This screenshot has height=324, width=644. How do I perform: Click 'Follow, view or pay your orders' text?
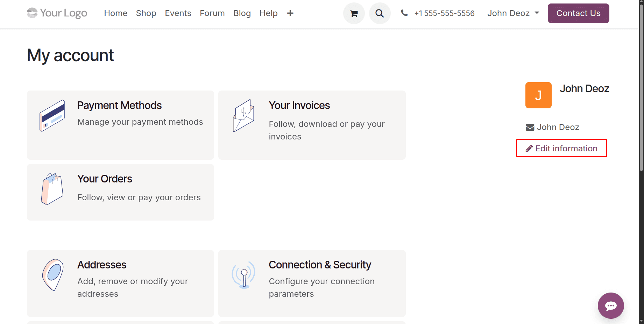(x=139, y=197)
